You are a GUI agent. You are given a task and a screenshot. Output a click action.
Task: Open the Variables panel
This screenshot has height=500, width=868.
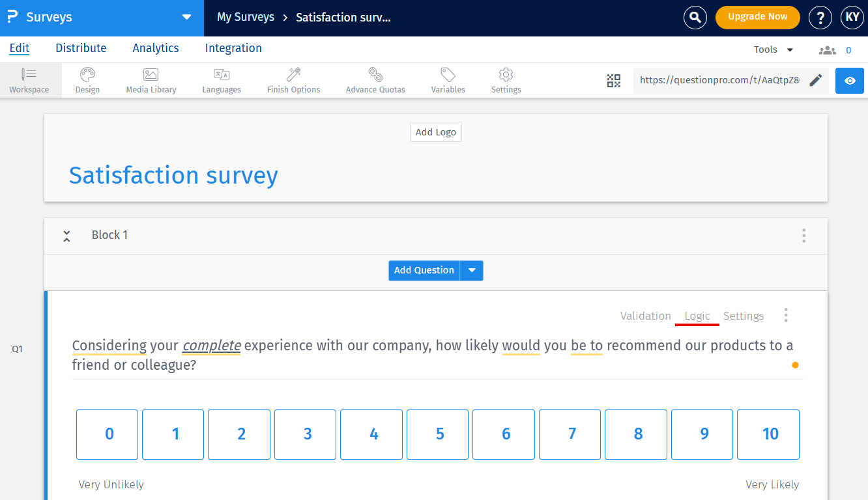click(448, 80)
